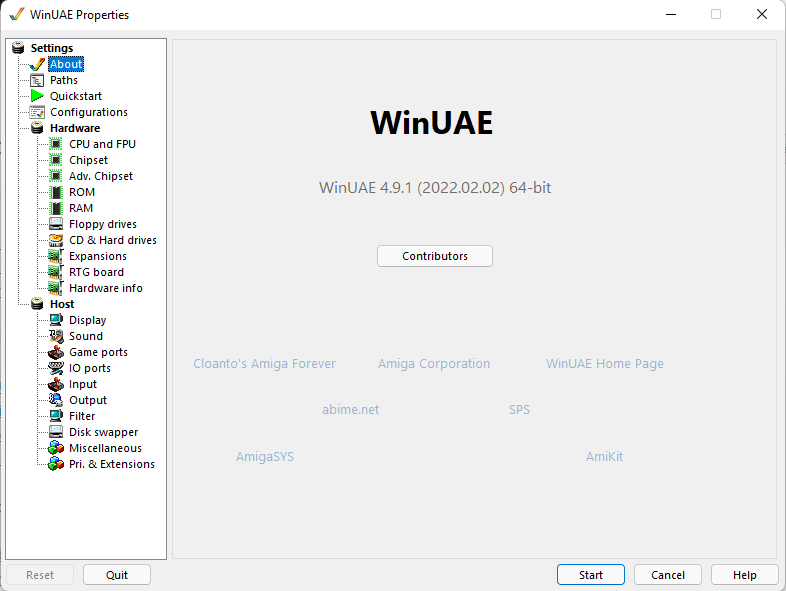The height and width of the screenshot is (591, 786).
Task: Select the RAM label
Action: [x=81, y=209]
